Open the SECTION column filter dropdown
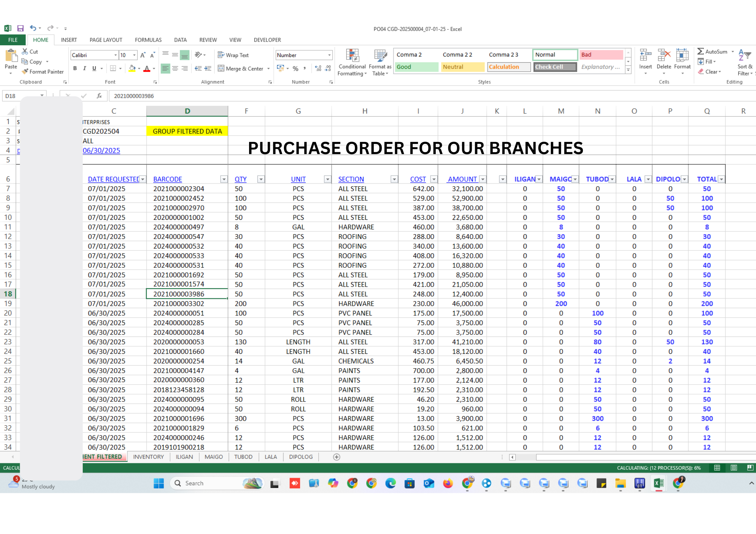This screenshot has height=534, width=756. pos(394,179)
